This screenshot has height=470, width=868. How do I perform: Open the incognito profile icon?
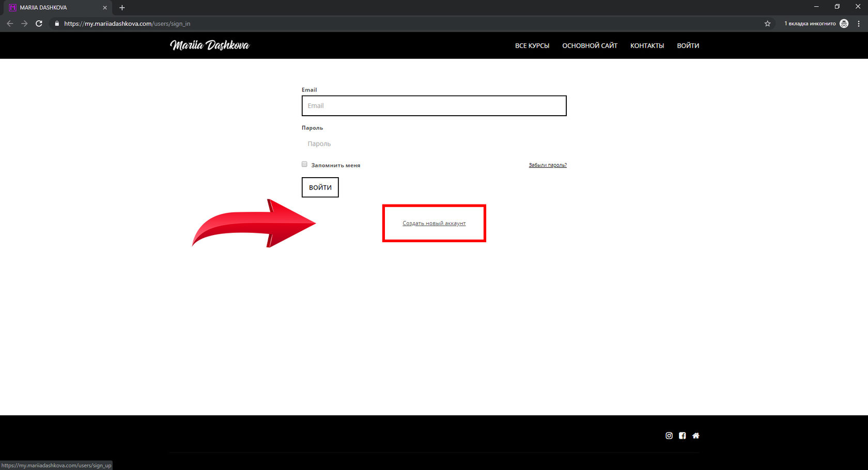(x=844, y=24)
